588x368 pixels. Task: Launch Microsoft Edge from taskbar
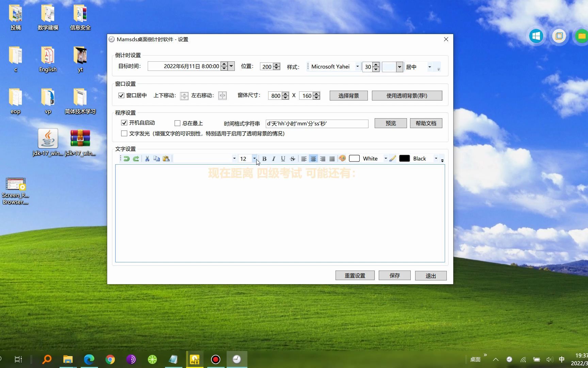[89, 359]
